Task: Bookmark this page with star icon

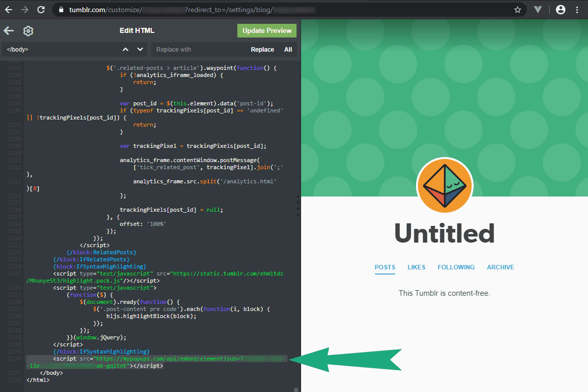Action: tap(517, 10)
